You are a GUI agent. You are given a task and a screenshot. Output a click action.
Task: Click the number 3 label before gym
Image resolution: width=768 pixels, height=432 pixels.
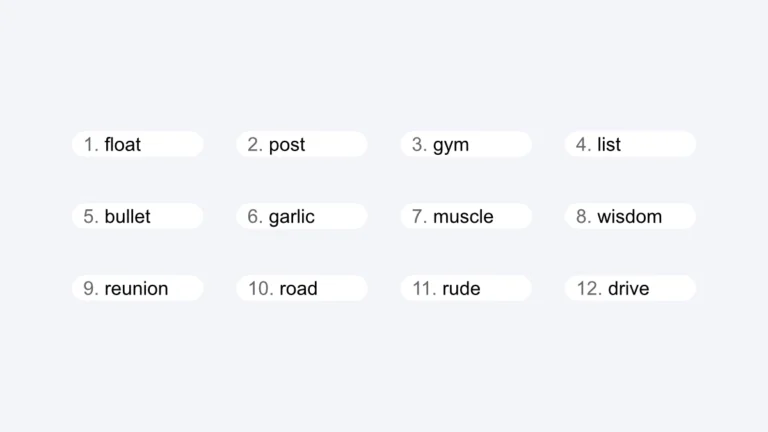(x=420, y=145)
